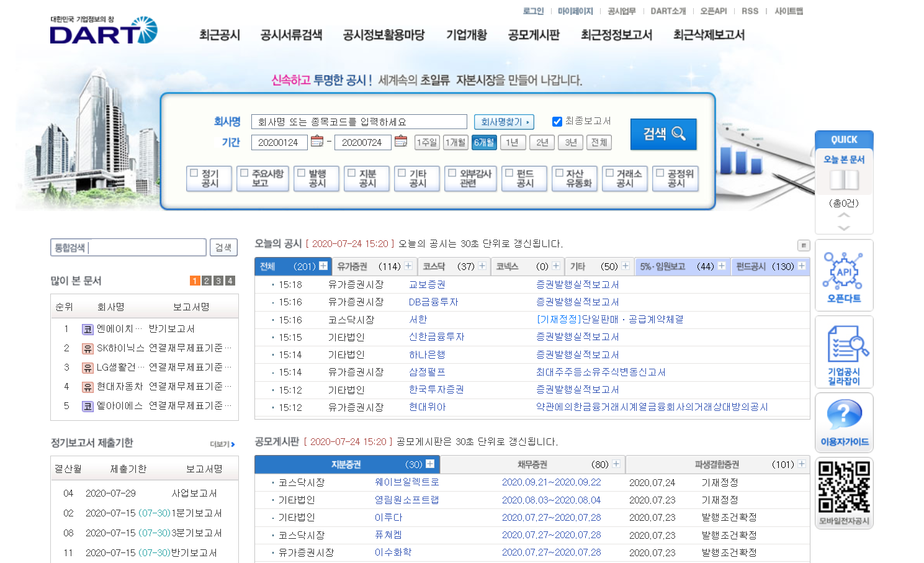
Task: Open the 공모게시판 menu
Action: (534, 35)
